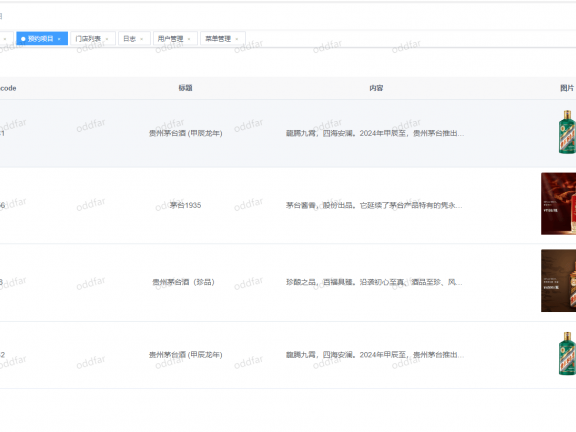
Task: Close the 用户管理 tab with its x icon
Action: coord(189,39)
